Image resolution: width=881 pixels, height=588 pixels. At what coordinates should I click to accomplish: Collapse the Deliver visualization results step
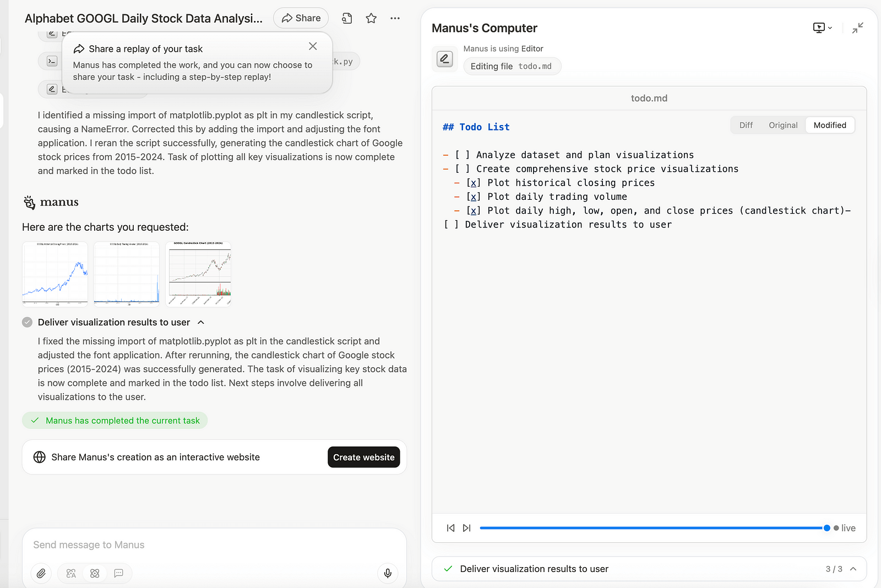(x=201, y=322)
